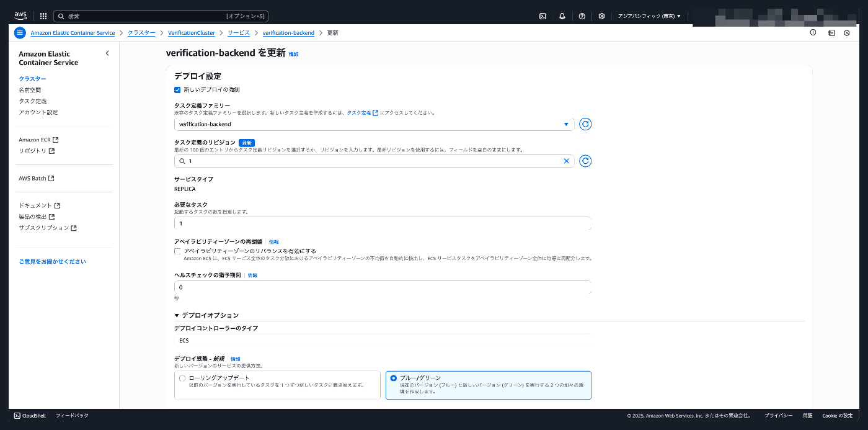Refresh the task definition revision list

[585, 161]
